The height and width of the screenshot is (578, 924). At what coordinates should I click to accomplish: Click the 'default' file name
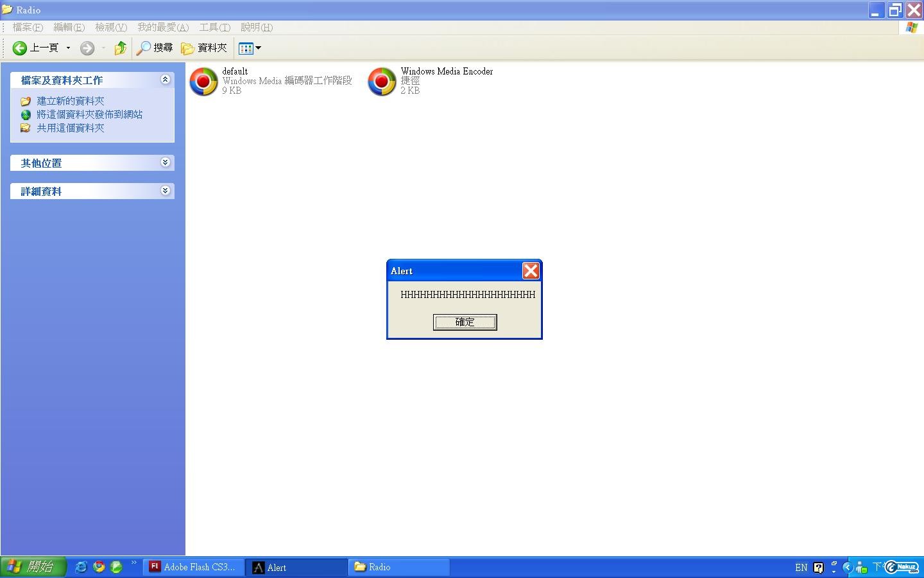(x=235, y=71)
